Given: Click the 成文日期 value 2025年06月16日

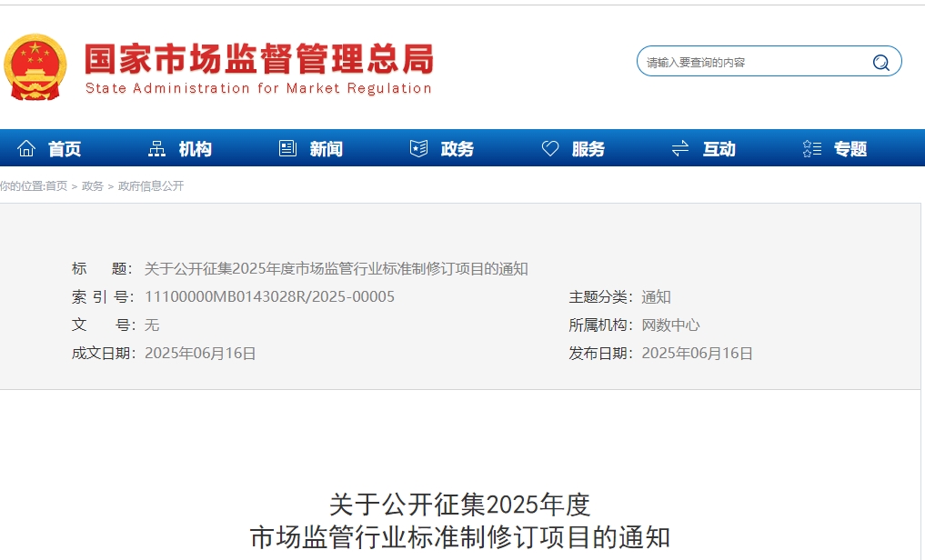Looking at the screenshot, I should pyautogui.click(x=201, y=353).
